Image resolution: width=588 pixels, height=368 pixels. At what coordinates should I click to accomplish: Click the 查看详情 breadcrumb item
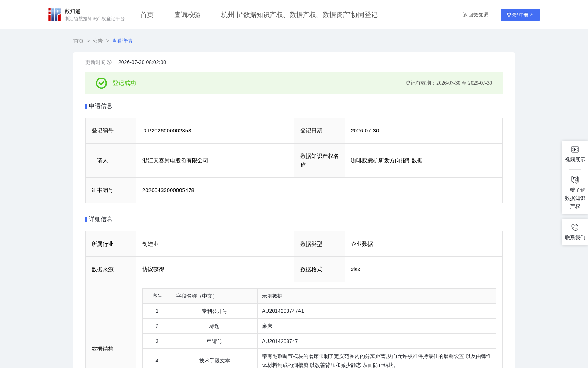point(122,41)
